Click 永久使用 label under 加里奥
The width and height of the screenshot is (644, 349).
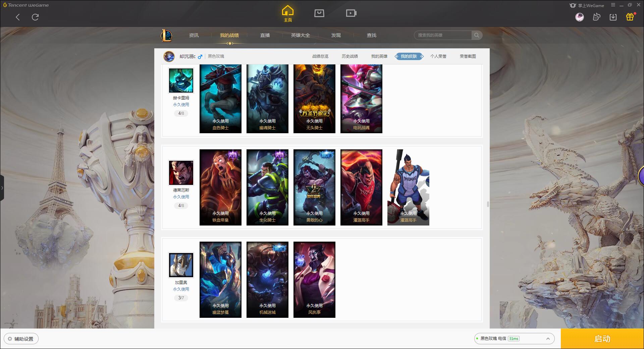coord(181,289)
